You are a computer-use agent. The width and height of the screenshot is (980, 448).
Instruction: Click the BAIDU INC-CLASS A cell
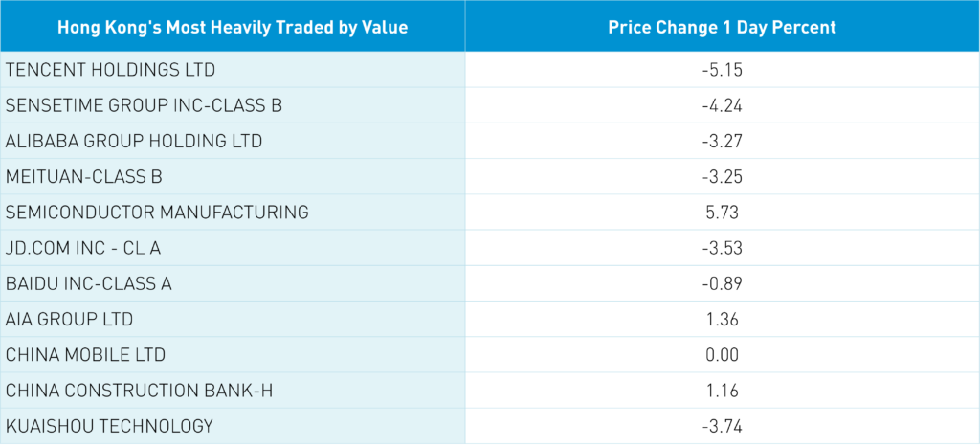point(89,283)
